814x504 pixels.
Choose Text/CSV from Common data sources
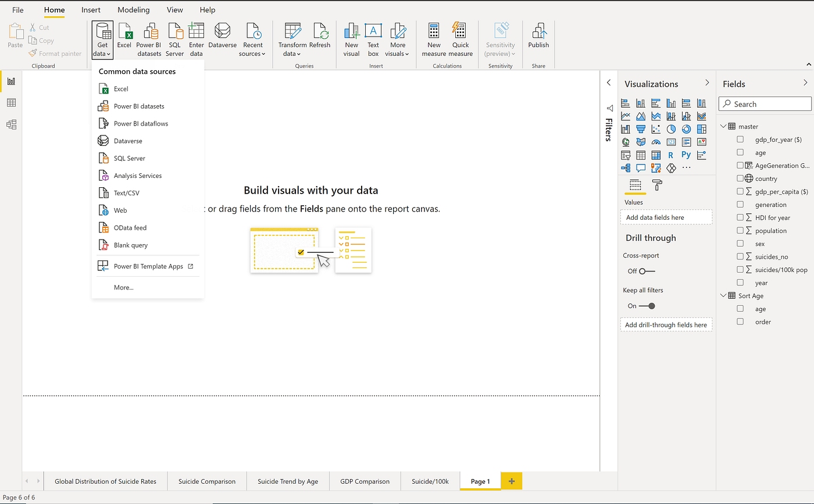(x=148, y=193)
